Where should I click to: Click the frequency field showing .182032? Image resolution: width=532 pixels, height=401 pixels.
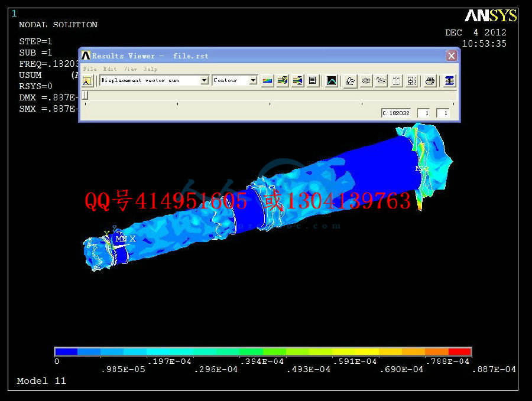[x=396, y=113]
